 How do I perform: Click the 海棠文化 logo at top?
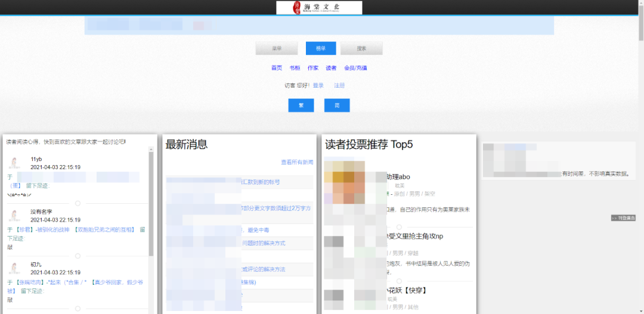point(319,7)
